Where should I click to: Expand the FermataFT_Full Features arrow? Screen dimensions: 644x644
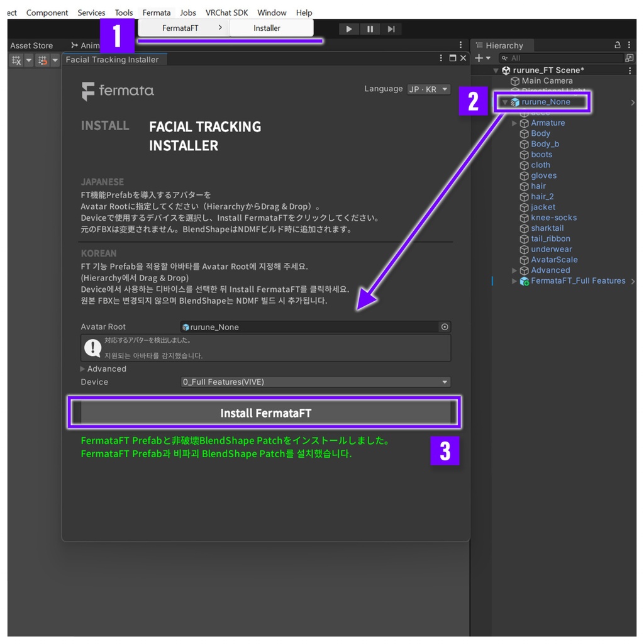click(x=514, y=281)
